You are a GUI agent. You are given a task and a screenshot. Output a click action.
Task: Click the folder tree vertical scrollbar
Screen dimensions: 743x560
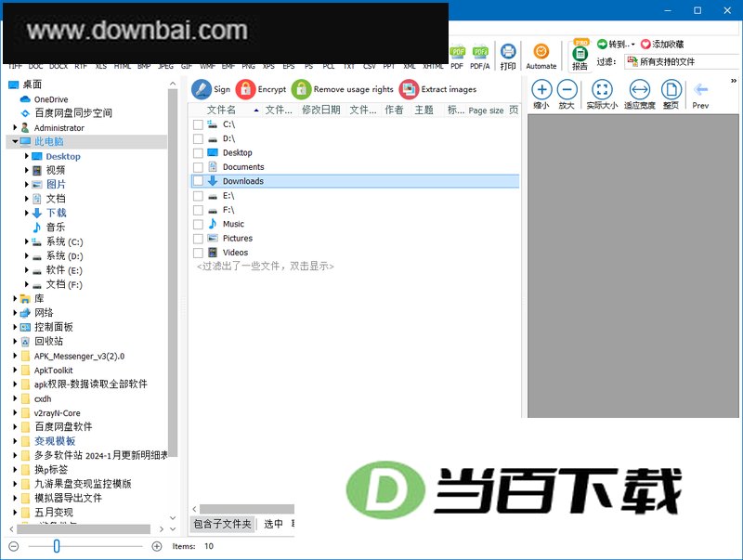[173, 272]
